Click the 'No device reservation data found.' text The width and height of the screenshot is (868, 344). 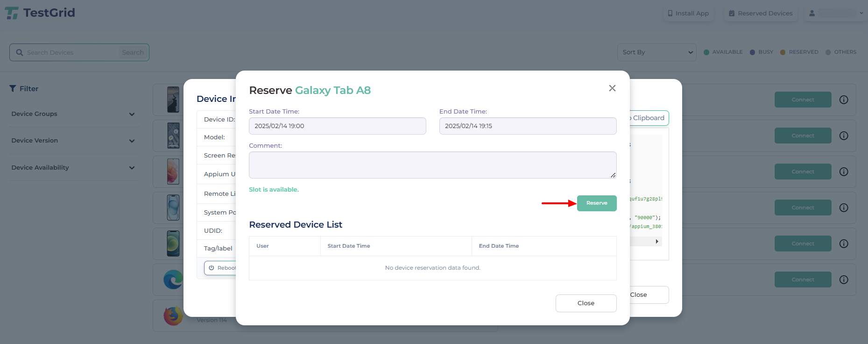pyautogui.click(x=433, y=268)
